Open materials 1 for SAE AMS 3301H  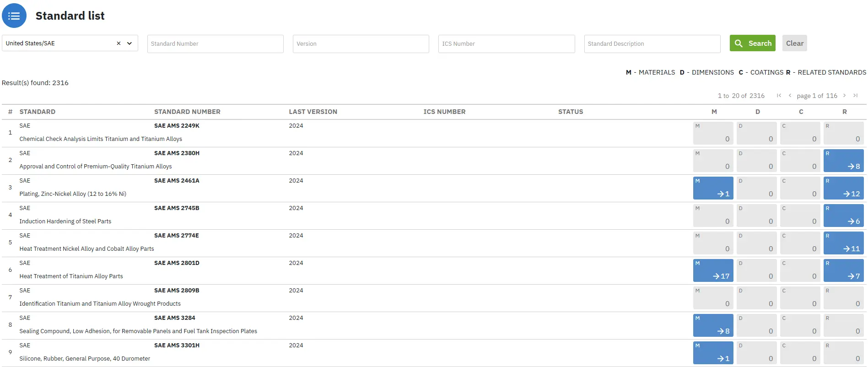(713, 353)
